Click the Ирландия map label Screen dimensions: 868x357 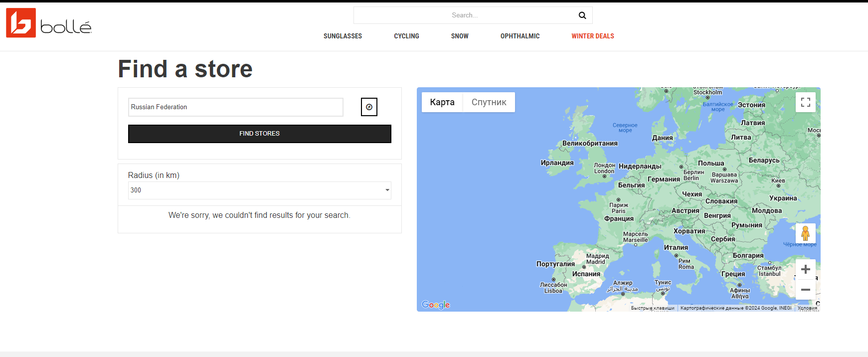[557, 163]
